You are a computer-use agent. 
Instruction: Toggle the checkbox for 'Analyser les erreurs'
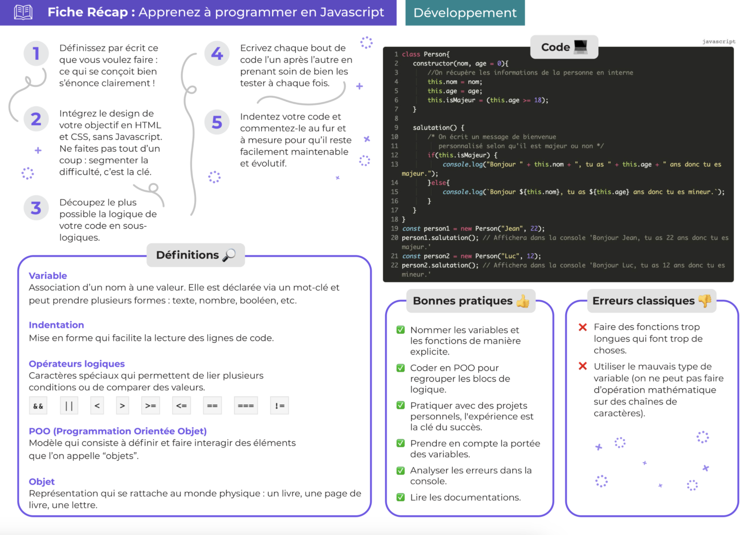(x=401, y=470)
